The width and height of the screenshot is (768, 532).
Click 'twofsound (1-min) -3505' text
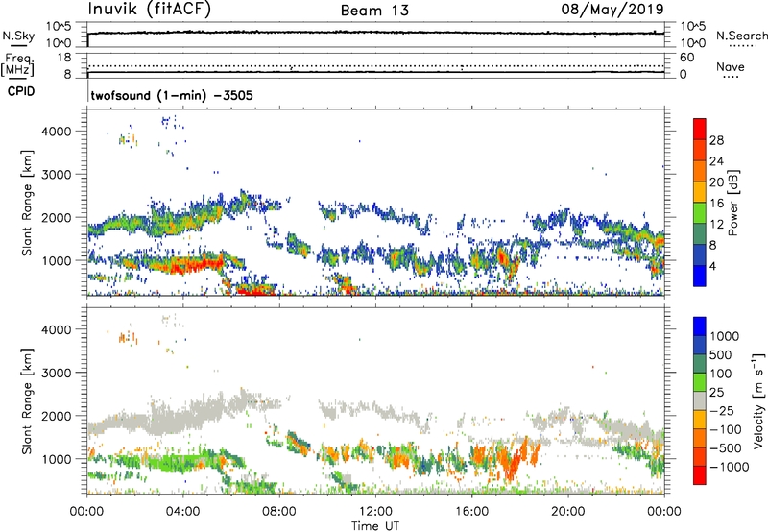(172, 95)
